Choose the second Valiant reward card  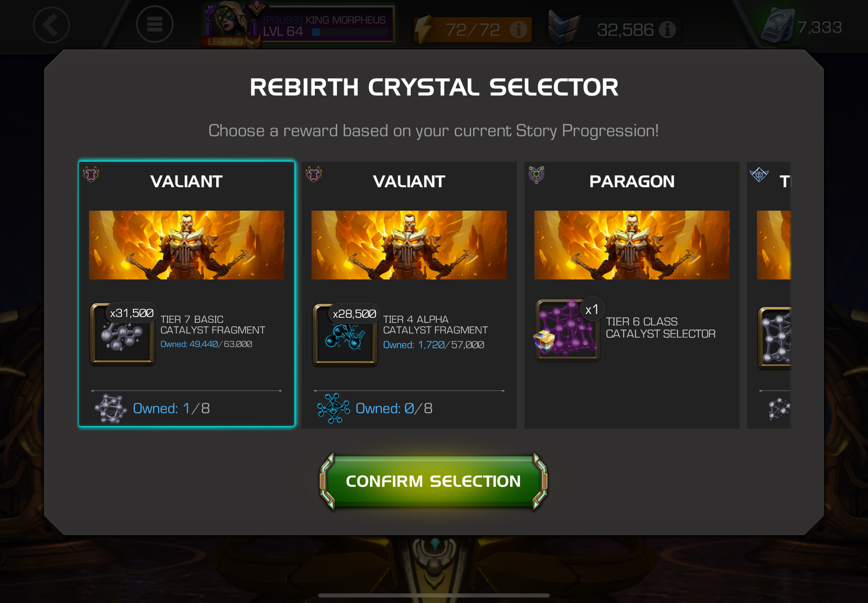[409, 295]
